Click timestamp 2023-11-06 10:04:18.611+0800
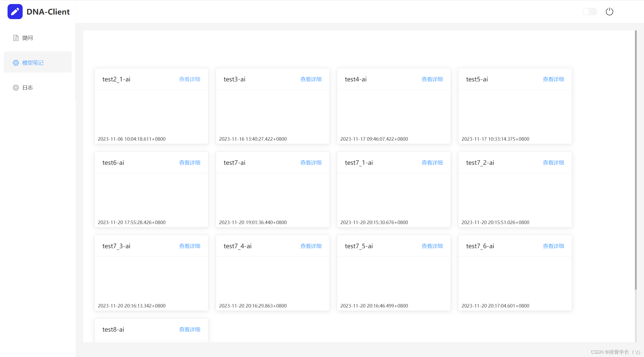Screen dimensions: 644x357 (132, 139)
